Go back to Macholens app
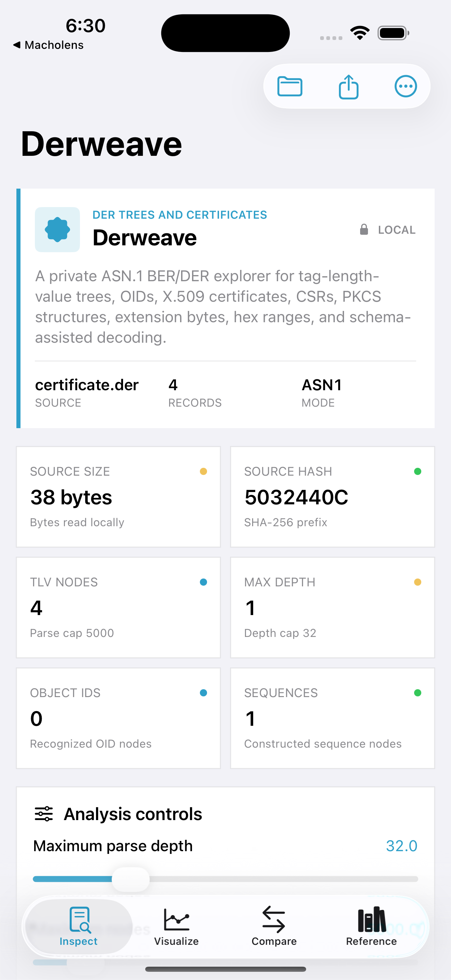The image size is (451, 980). tap(48, 45)
